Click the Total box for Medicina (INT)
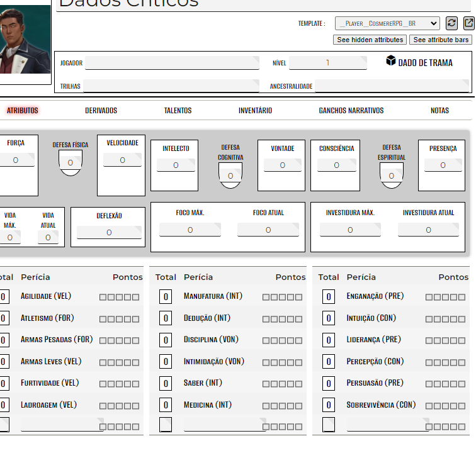 pos(166,405)
